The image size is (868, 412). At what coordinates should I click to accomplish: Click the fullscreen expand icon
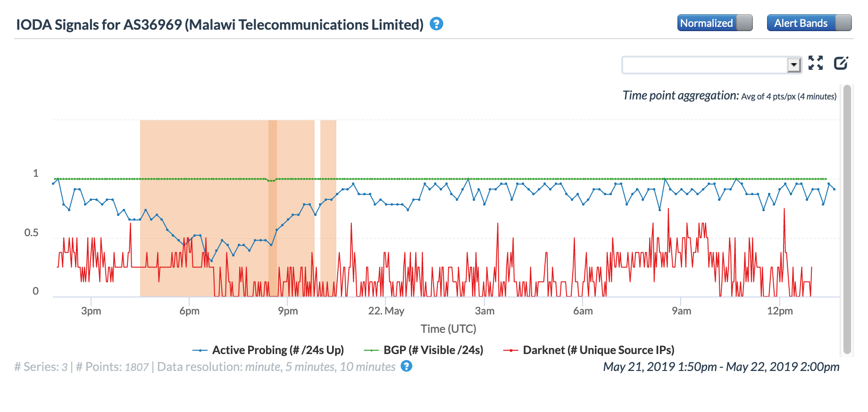pos(815,63)
